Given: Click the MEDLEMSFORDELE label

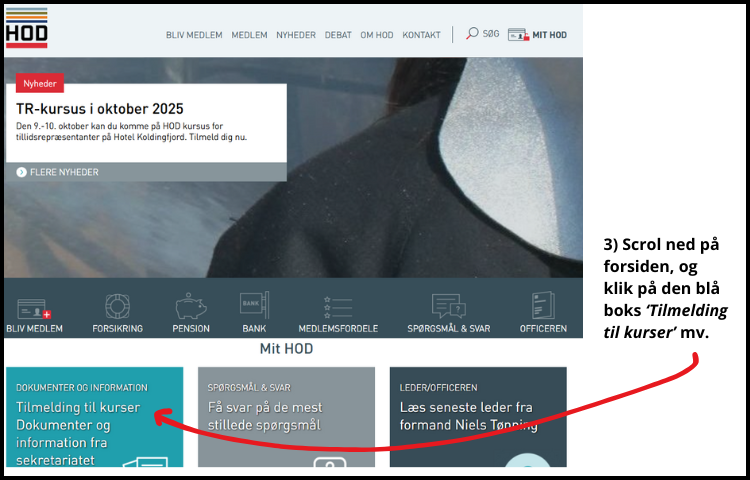Looking at the screenshot, I should point(338,328).
